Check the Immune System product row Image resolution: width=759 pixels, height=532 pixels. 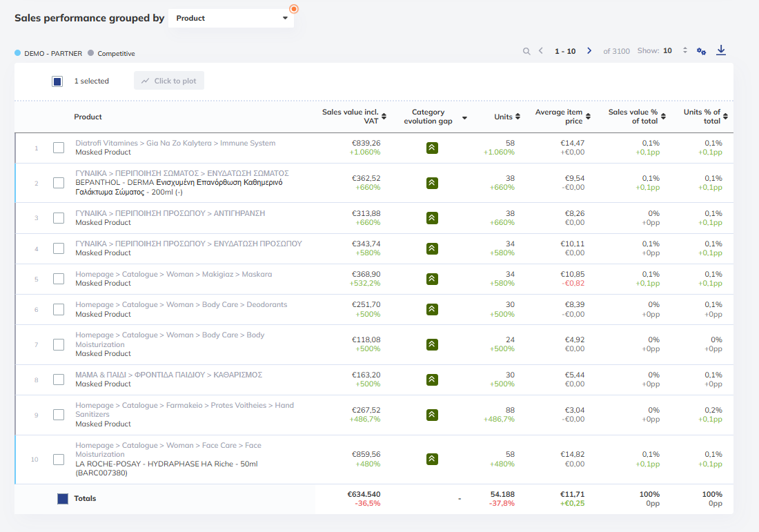pos(59,148)
